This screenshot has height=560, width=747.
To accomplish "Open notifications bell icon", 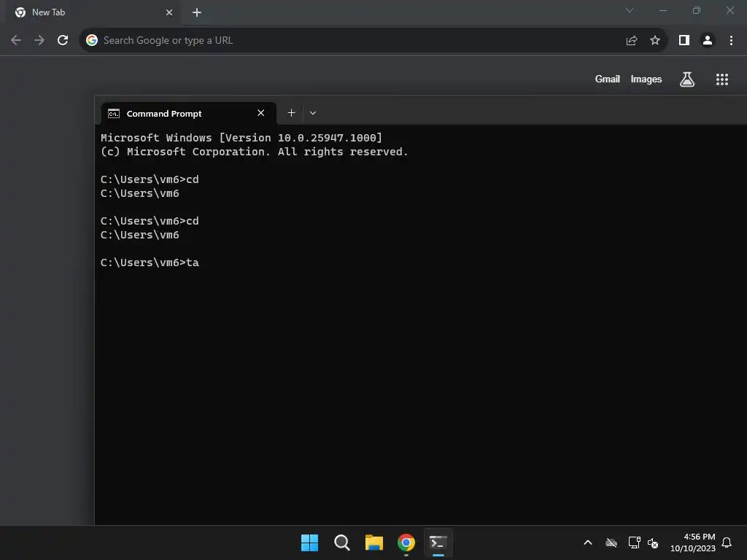I will (x=727, y=542).
